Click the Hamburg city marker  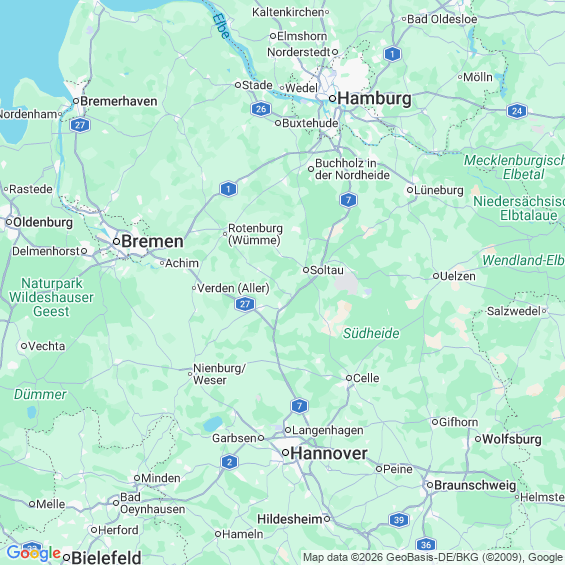pos(333,98)
